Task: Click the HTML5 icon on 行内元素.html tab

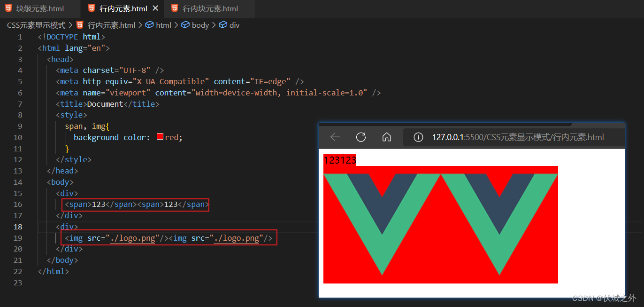Action: [x=92, y=8]
